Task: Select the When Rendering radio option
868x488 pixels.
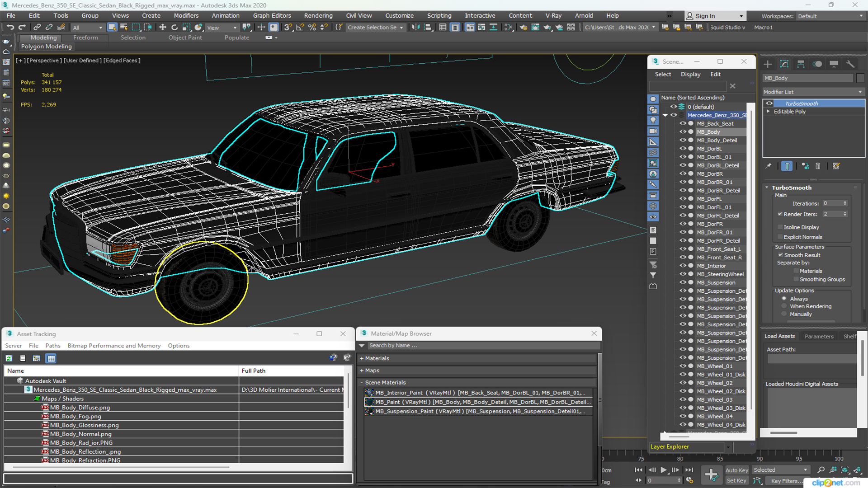Action: (x=784, y=306)
